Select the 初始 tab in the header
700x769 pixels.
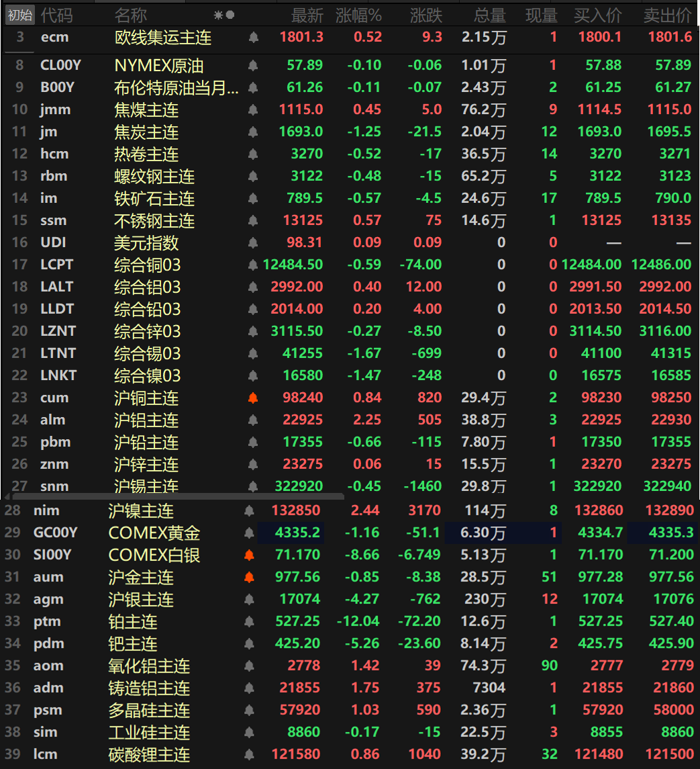[x=19, y=15]
